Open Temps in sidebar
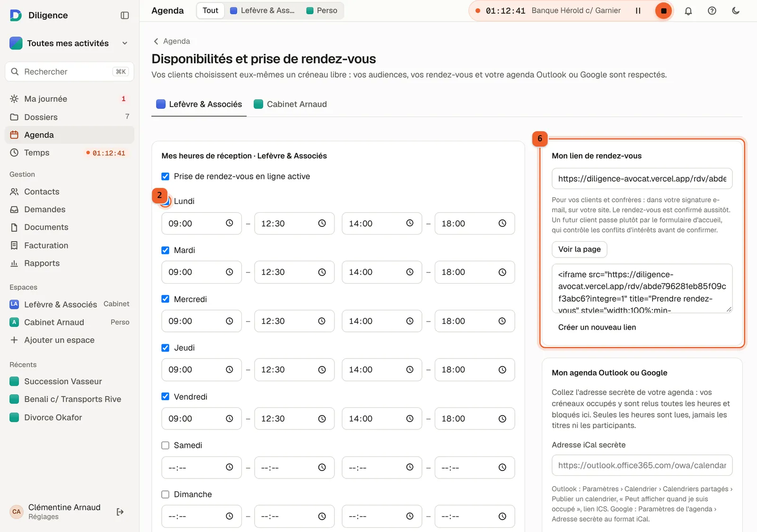 pyautogui.click(x=70, y=153)
